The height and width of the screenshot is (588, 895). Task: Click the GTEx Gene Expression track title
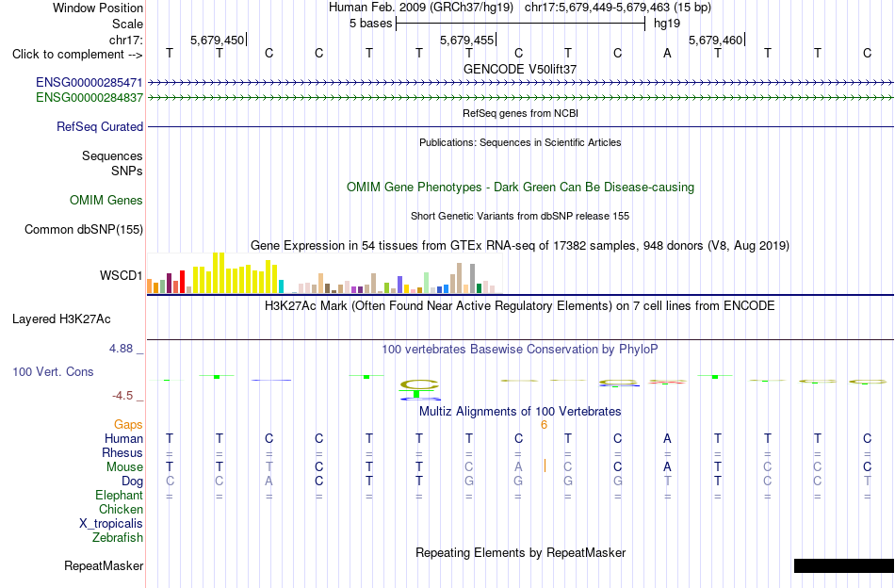(x=520, y=246)
